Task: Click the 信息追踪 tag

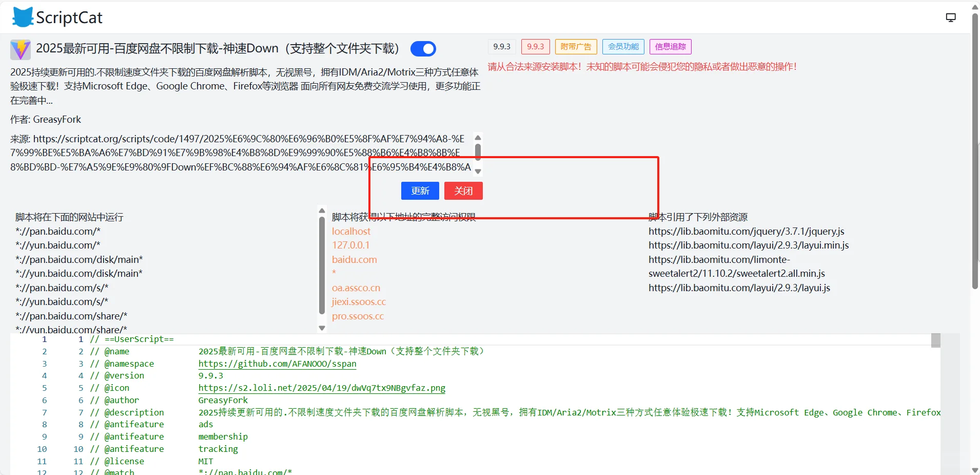Action: click(x=671, y=47)
